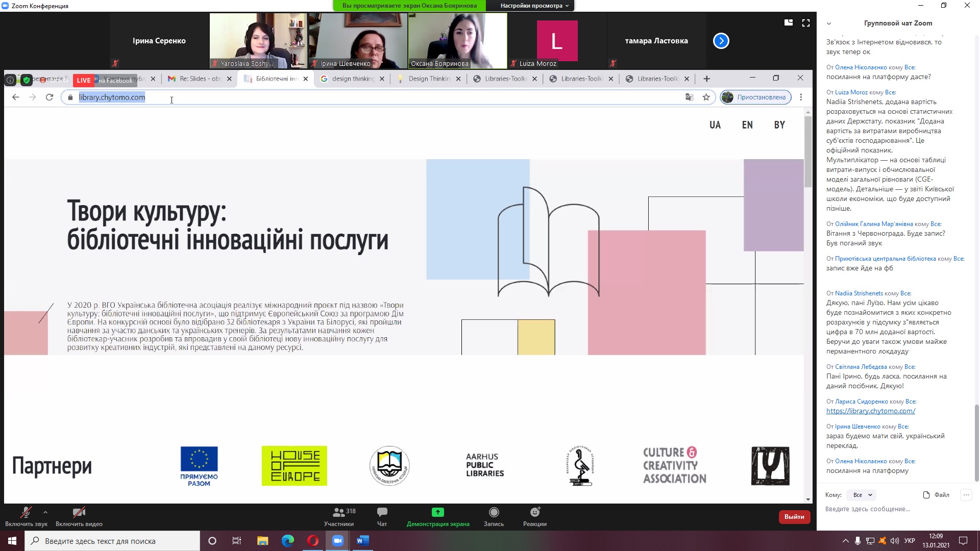Click the Windows taskbar search box
Screen dimensions: 980x551
pos(112,541)
